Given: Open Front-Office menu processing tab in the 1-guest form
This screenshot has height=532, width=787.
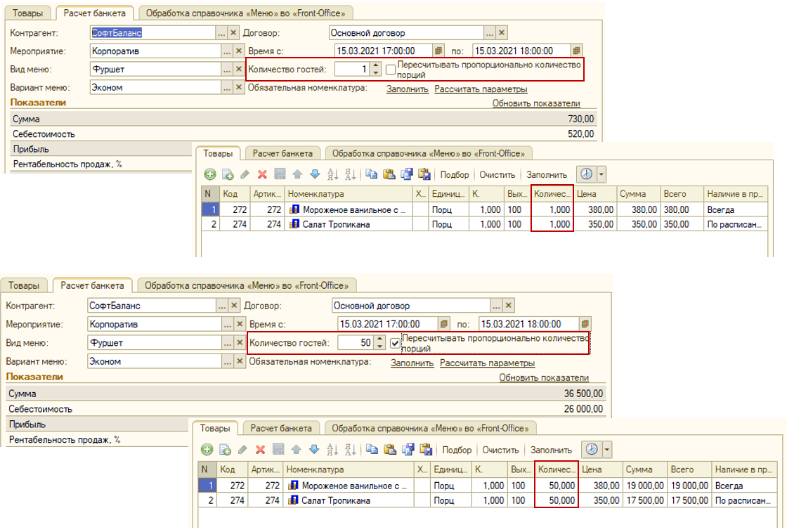Looking at the screenshot, I should tap(245, 13).
